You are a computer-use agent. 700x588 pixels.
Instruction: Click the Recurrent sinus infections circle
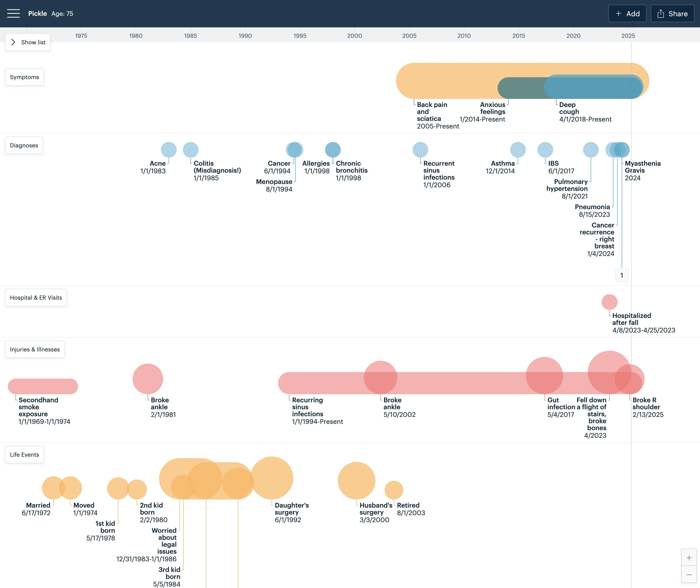point(420,150)
